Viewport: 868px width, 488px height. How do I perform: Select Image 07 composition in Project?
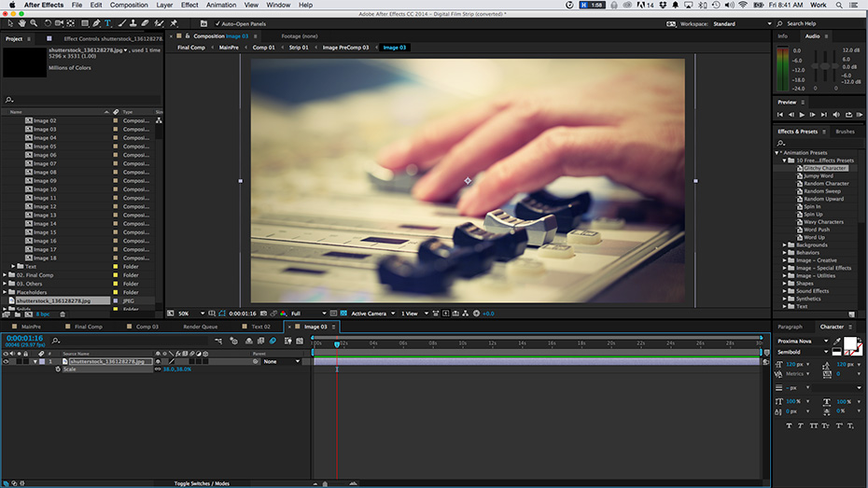45,164
